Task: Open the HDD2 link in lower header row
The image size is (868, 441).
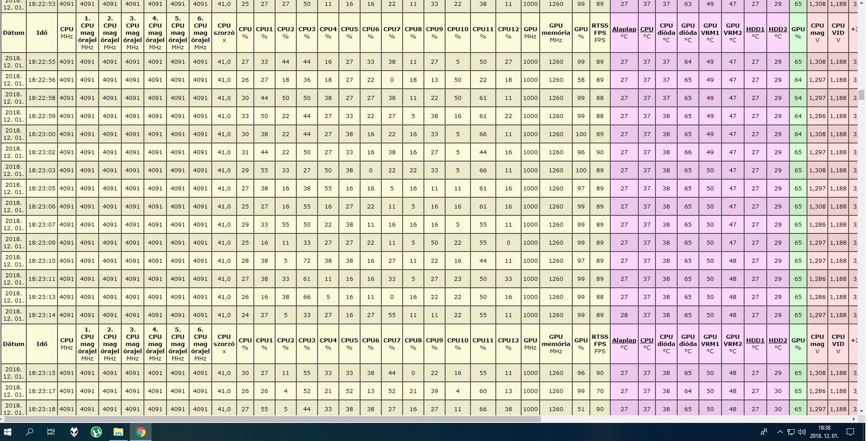Action: tap(778, 340)
